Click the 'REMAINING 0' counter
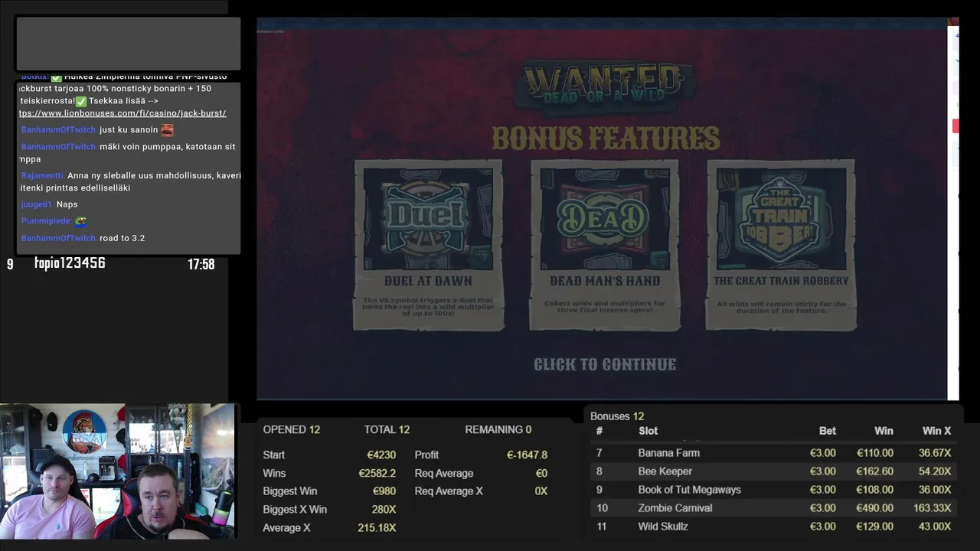 pos(498,430)
